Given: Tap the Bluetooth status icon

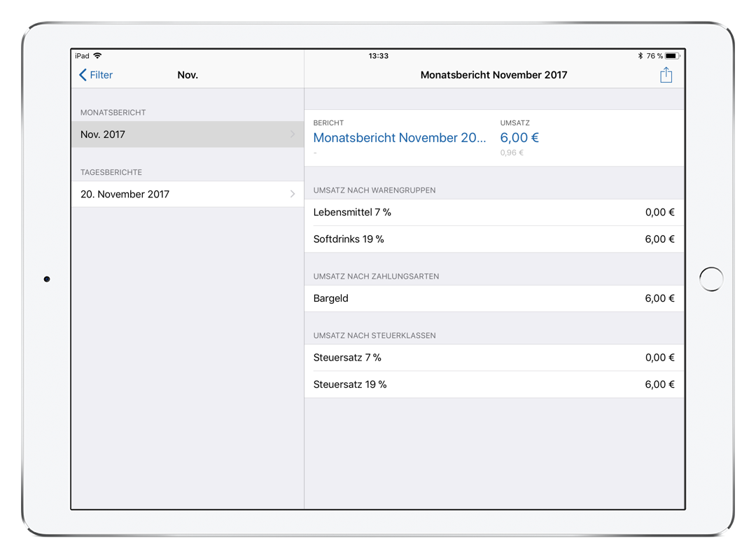Looking at the screenshot, I should [640, 56].
